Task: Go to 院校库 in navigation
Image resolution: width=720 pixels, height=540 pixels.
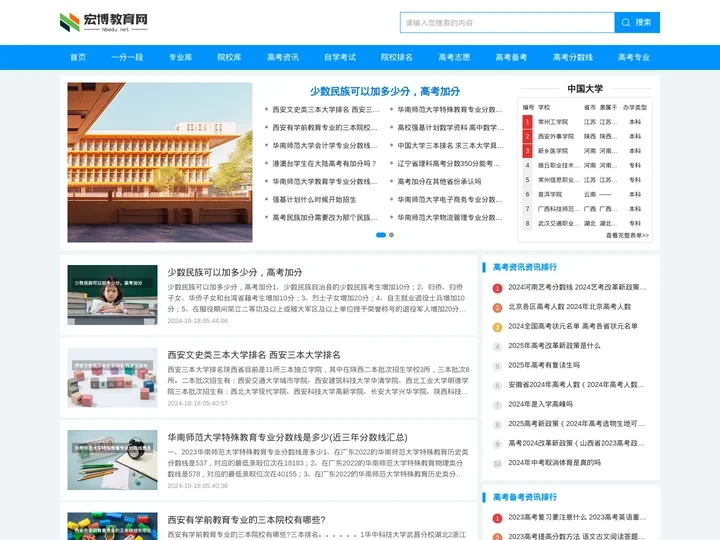Action: tap(229, 57)
